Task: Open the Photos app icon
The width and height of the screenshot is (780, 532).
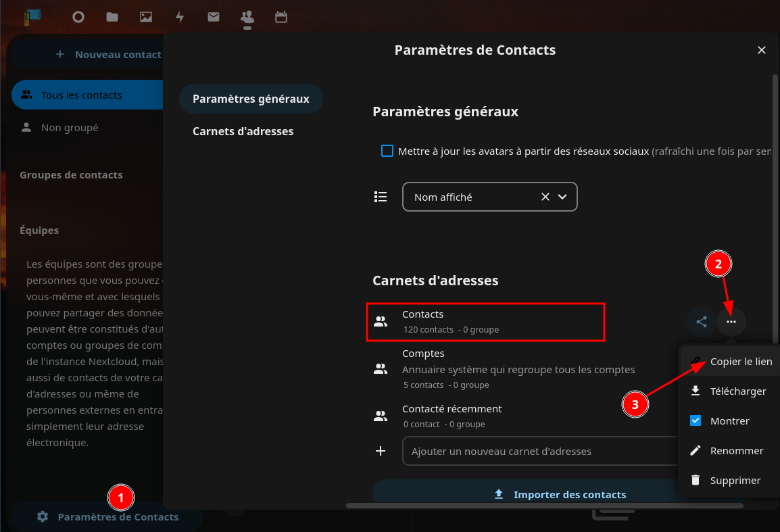Action: tap(146, 17)
